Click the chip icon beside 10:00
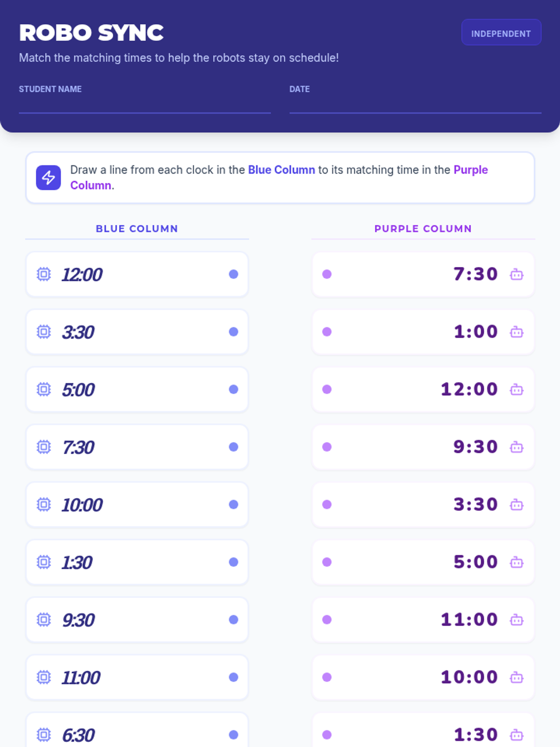This screenshot has height=747, width=560. pos(44,505)
